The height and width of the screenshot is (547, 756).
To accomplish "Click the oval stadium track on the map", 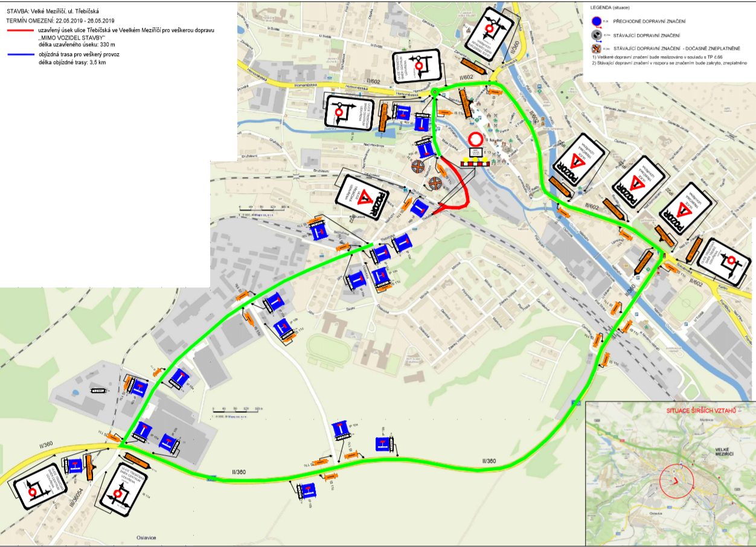I will click(x=328, y=349).
